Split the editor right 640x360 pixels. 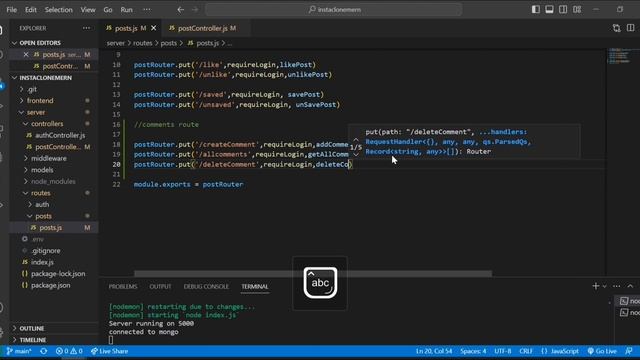(x=630, y=28)
